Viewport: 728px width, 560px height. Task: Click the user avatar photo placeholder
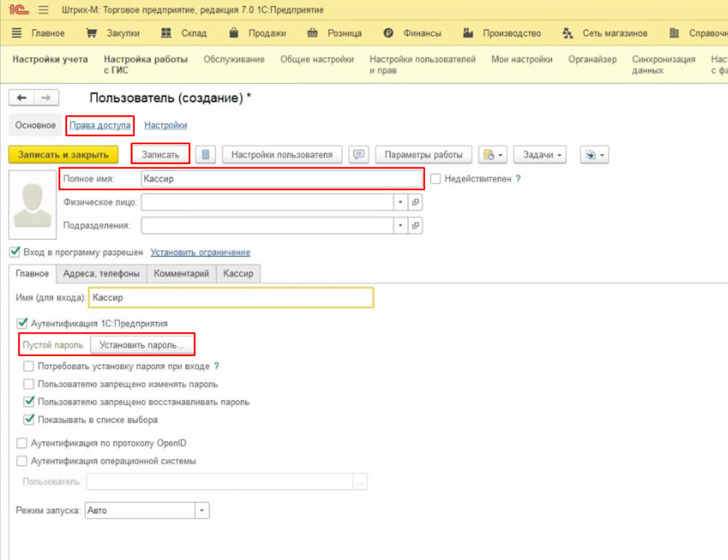[x=33, y=205]
